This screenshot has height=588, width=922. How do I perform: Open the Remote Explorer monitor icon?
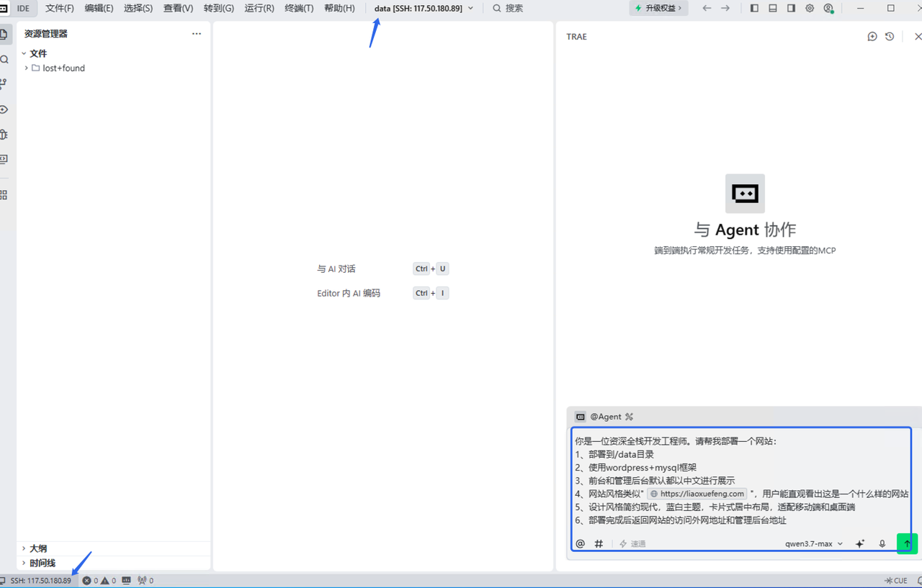(x=4, y=159)
